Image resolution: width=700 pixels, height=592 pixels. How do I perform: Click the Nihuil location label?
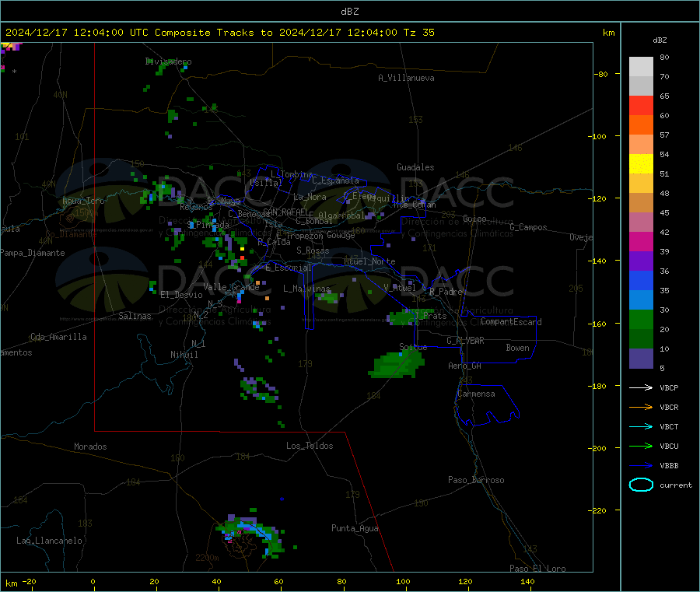tap(184, 355)
